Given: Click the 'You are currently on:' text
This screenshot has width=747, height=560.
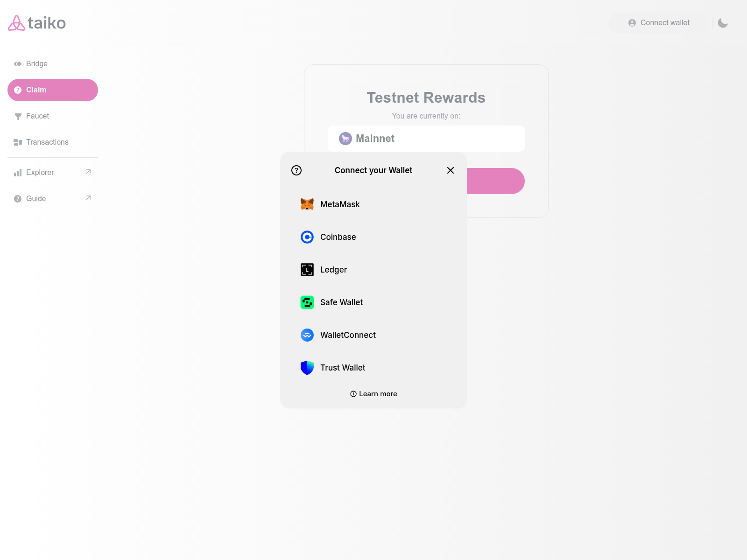Looking at the screenshot, I should (426, 116).
